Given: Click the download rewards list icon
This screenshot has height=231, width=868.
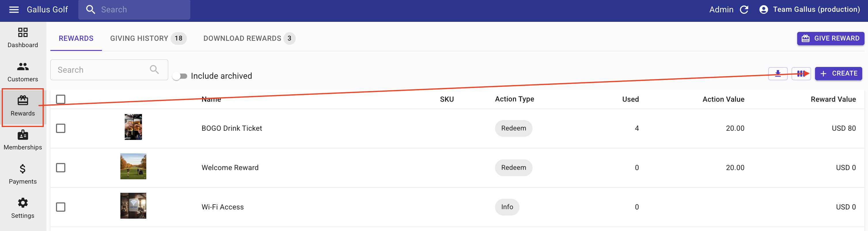Looking at the screenshot, I should tap(778, 74).
